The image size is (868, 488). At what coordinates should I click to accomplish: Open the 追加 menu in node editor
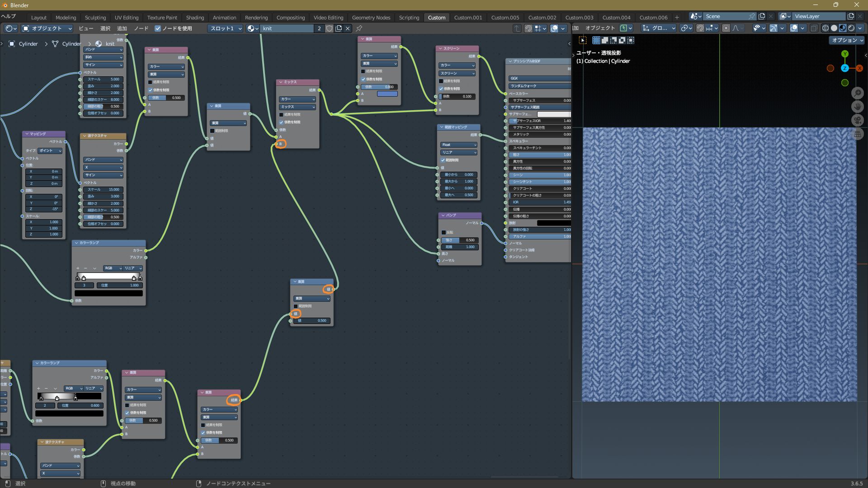[x=122, y=28]
